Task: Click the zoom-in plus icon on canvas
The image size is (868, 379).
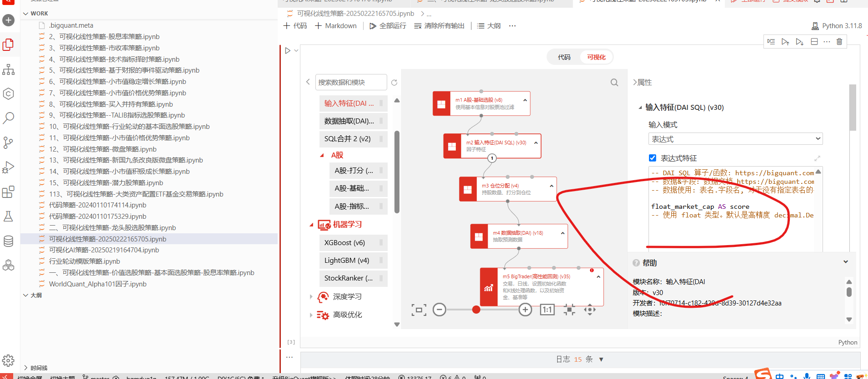Action: click(525, 310)
